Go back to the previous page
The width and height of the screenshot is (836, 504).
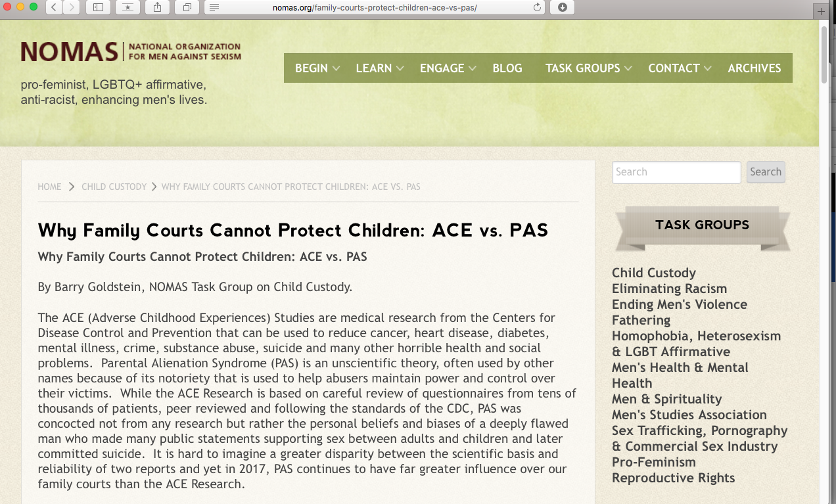[53, 7]
